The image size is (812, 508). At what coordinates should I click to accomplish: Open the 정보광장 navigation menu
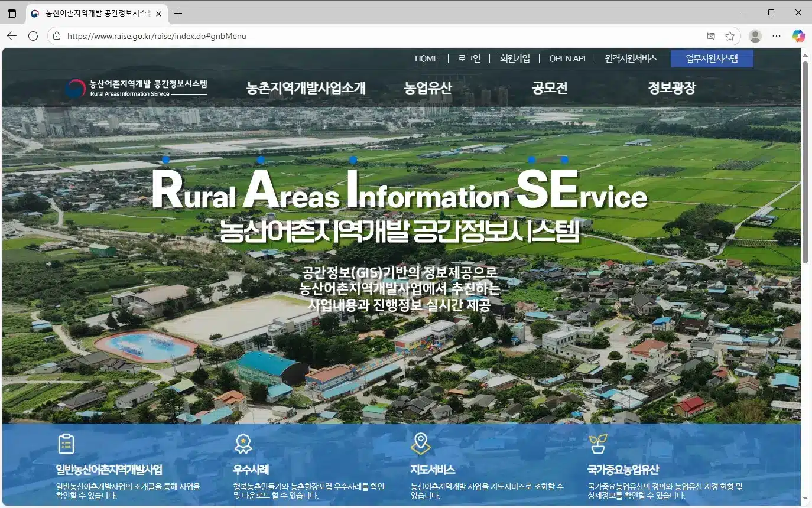click(671, 88)
